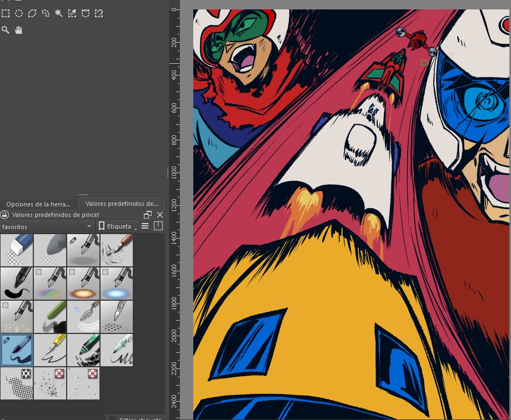The width and height of the screenshot is (511, 420).
Task: Select the Rectangular Selection tool
Action: click(x=6, y=13)
